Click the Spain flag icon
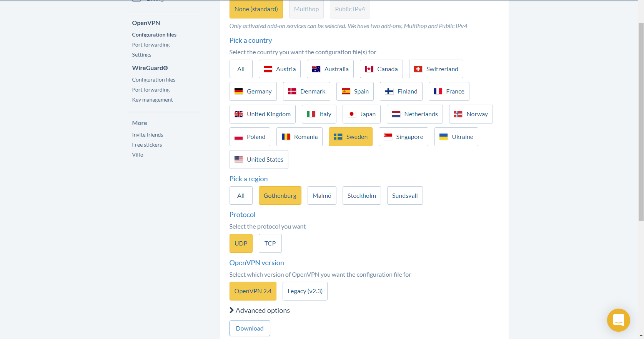The image size is (644, 339). pyautogui.click(x=346, y=91)
